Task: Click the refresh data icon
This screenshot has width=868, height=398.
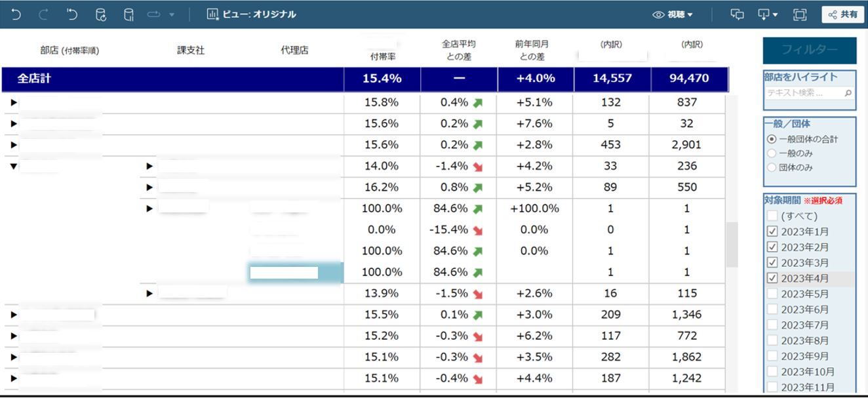Action: 100,14
